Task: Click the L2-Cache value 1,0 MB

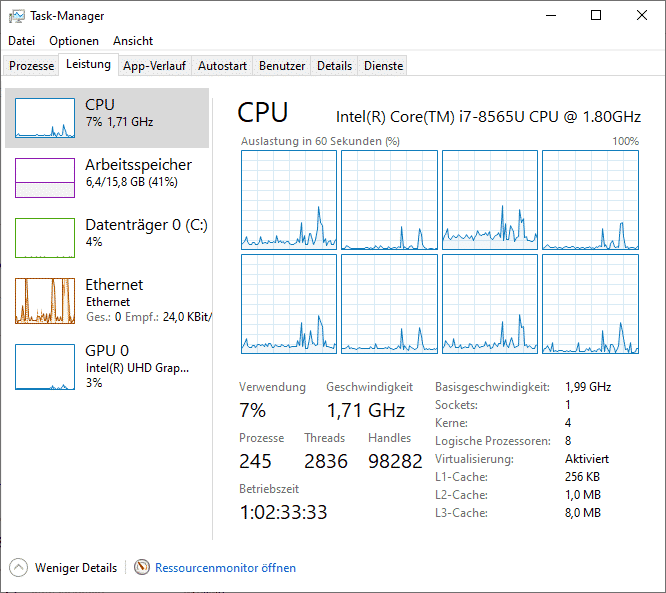Action: [583, 495]
